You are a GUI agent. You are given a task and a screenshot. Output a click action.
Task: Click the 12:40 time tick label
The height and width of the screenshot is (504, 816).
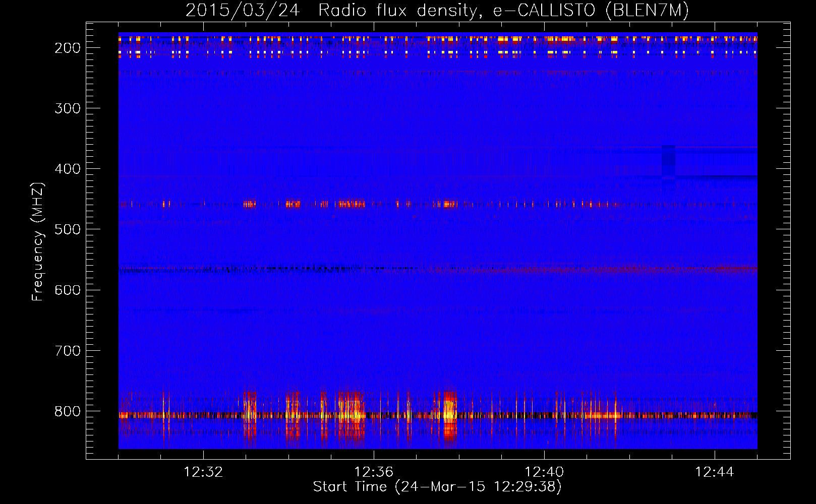(544, 472)
